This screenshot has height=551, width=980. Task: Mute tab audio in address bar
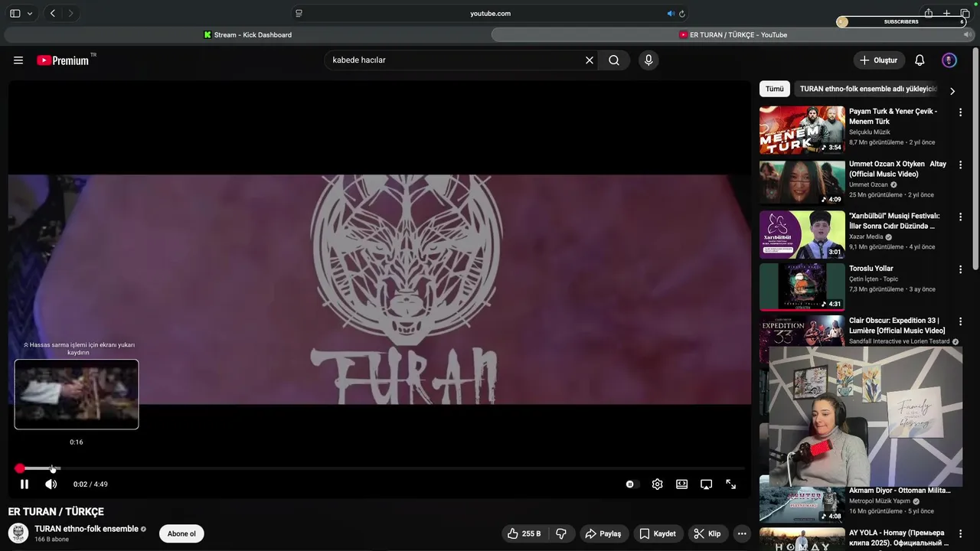coord(671,13)
